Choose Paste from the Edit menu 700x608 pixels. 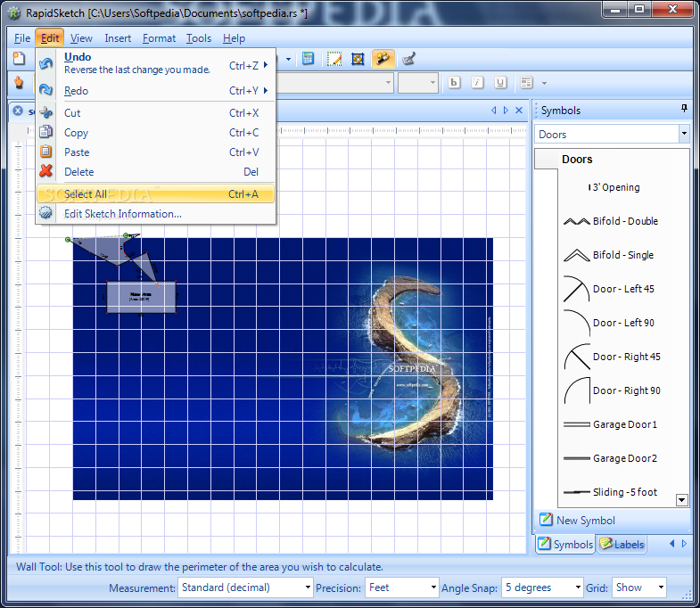pyautogui.click(x=155, y=152)
